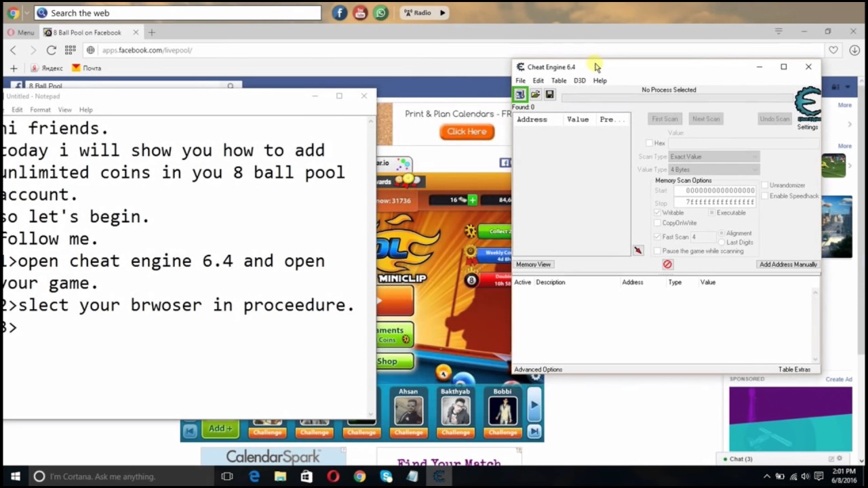Open Opera Speed Dial grid icon
The image size is (868, 488).
tap(71, 50)
